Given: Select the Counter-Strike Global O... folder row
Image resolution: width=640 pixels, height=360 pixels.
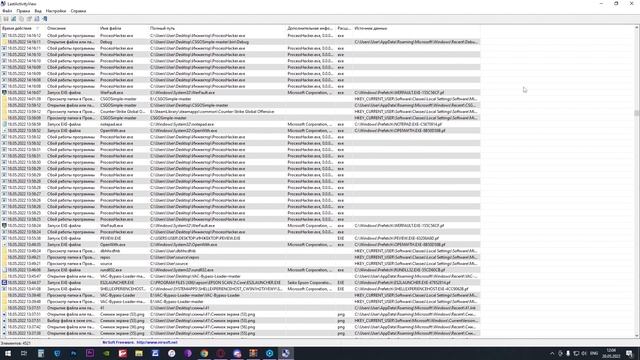Looking at the screenshot, I should point(240,111).
